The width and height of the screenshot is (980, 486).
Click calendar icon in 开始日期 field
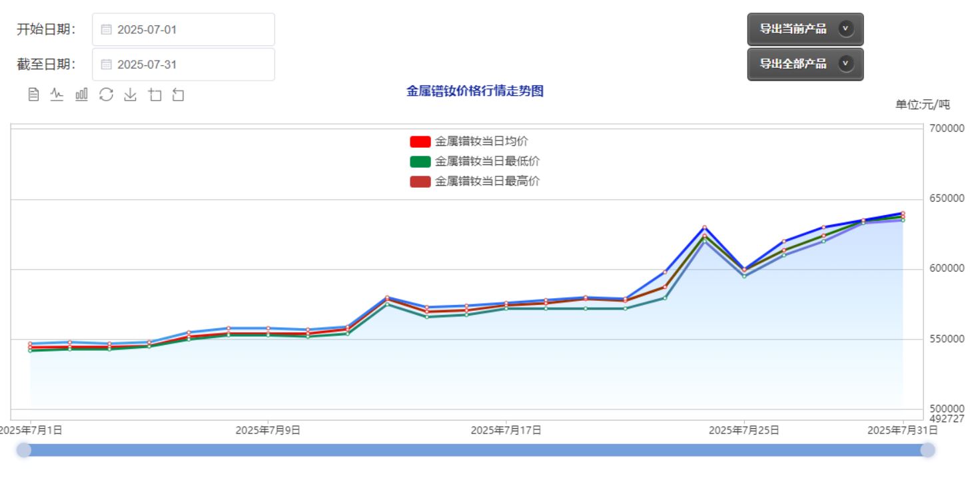point(106,29)
